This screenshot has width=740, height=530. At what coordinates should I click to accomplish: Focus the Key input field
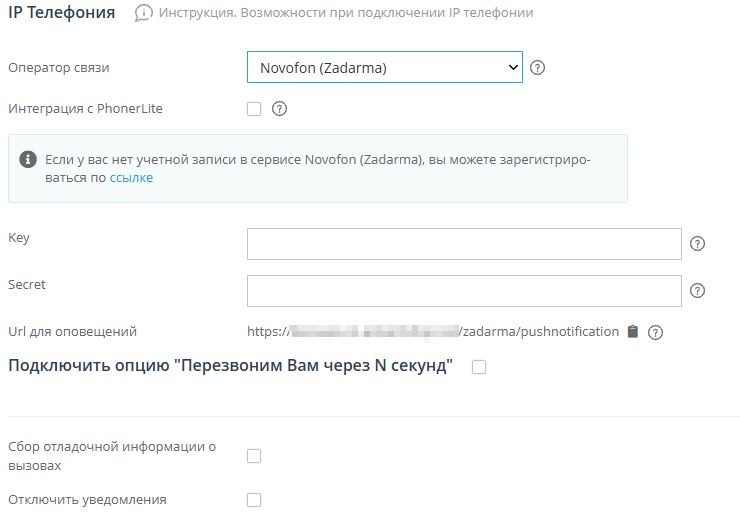464,244
